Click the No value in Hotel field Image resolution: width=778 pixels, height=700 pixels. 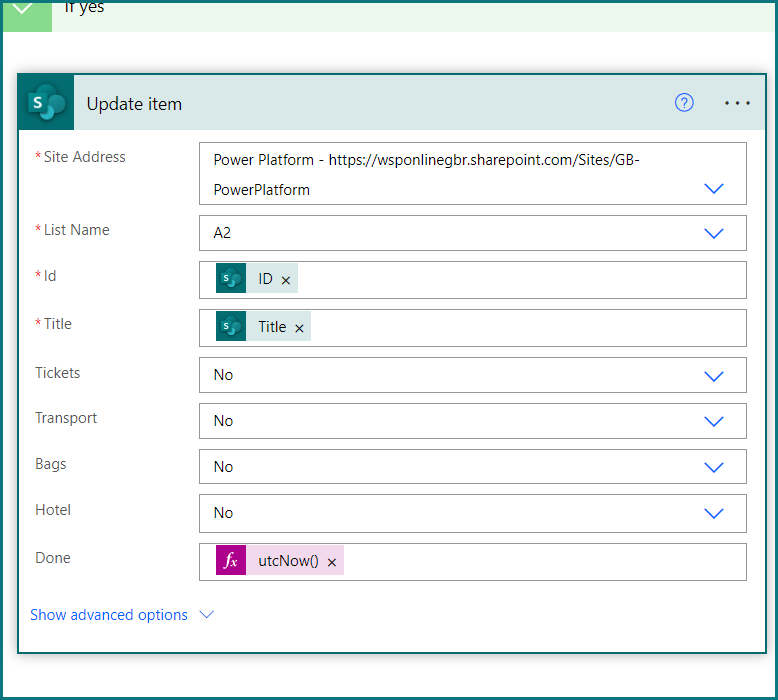pyautogui.click(x=223, y=513)
